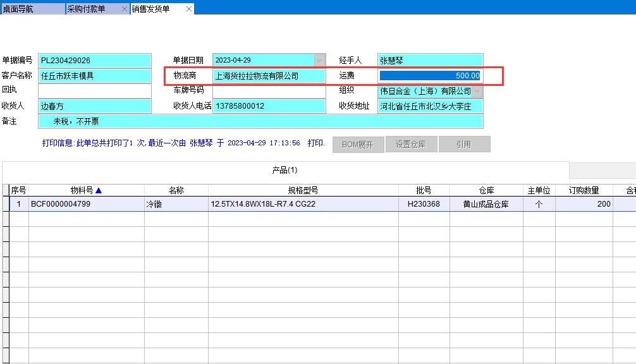Click the 引用 button
This screenshot has height=364, width=636.
(x=463, y=144)
